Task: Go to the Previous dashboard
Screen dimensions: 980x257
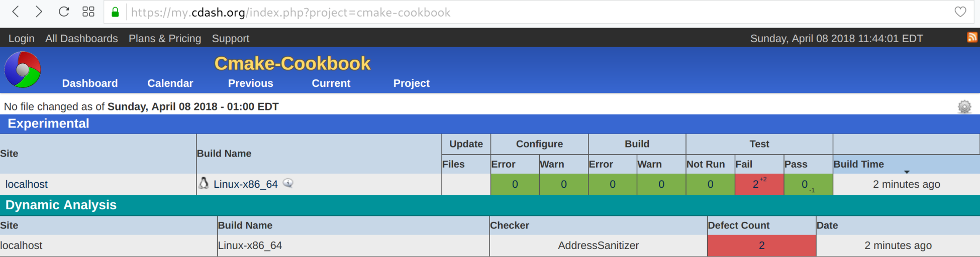Action: click(x=250, y=83)
